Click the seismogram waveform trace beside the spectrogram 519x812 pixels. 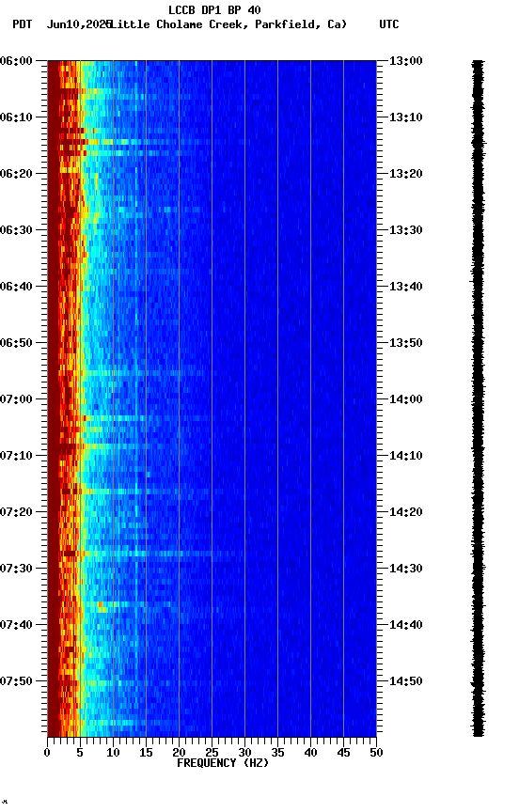click(478, 398)
